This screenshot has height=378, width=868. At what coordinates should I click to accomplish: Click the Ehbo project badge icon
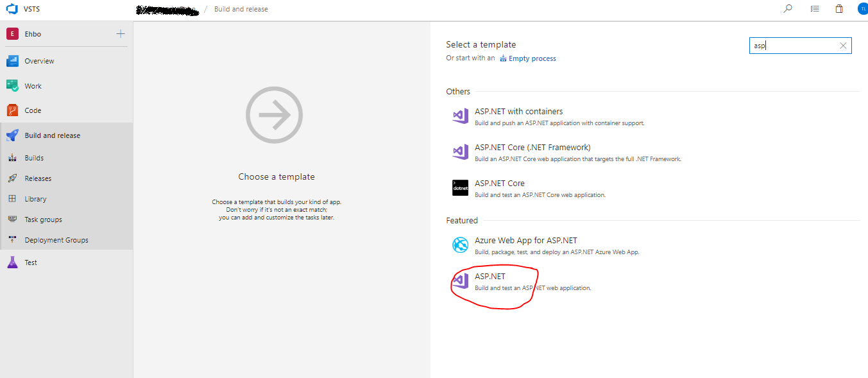[12, 34]
